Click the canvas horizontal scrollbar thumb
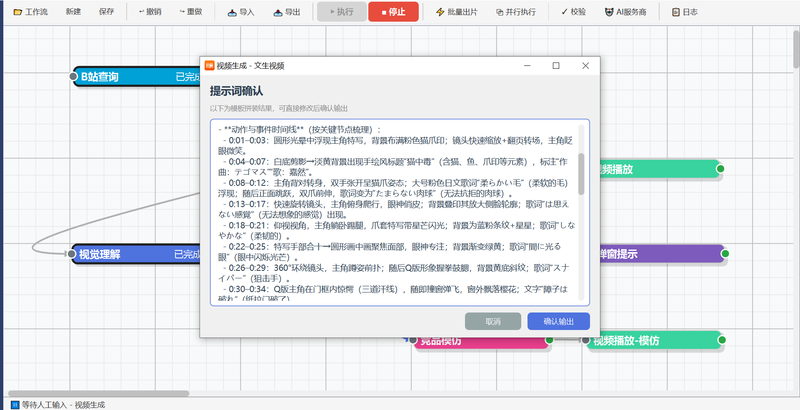This screenshot has height=410, width=800. click(x=98, y=393)
